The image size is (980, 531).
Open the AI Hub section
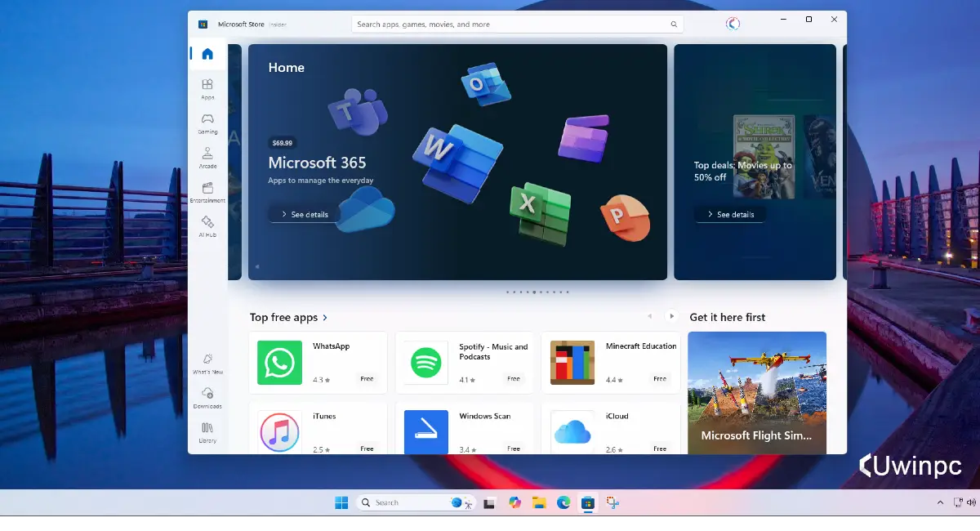pos(207,226)
